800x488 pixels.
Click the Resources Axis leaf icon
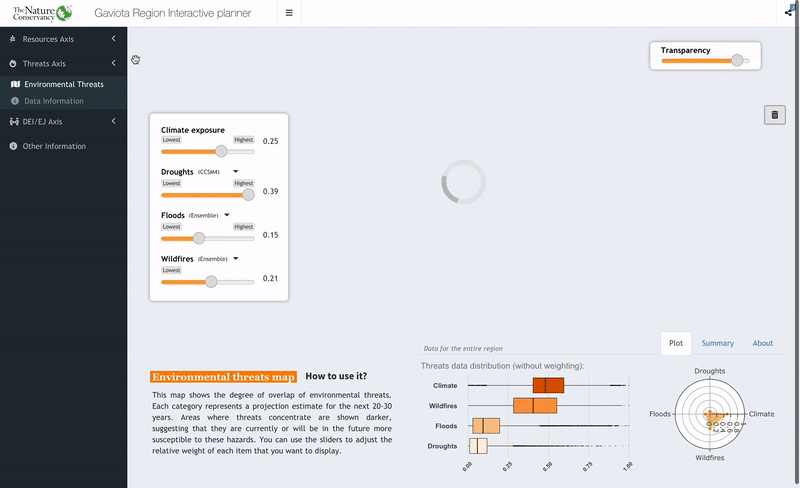coord(13,39)
